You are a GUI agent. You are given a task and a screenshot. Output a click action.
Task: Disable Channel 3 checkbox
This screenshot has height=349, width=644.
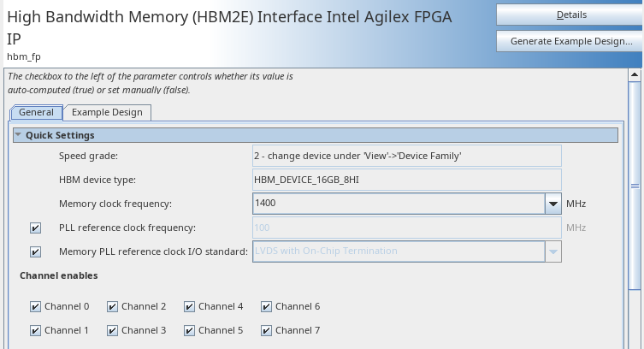click(112, 330)
